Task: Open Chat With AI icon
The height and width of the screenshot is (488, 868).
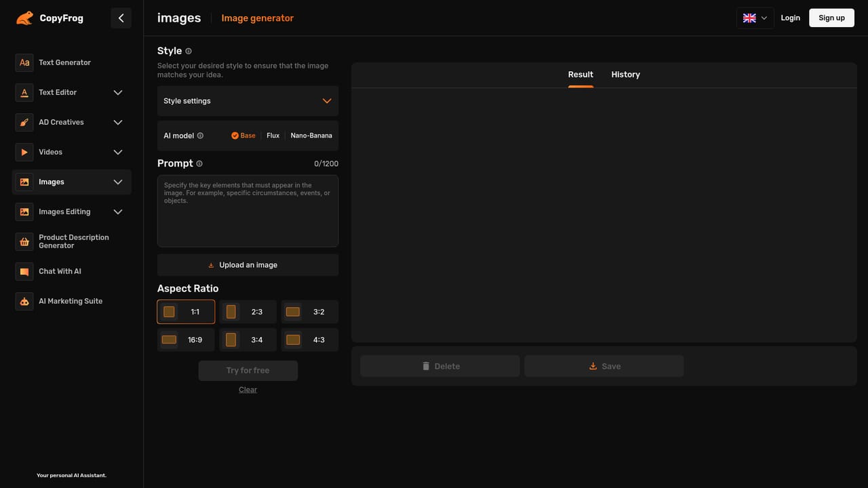Action: [x=24, y=271]
